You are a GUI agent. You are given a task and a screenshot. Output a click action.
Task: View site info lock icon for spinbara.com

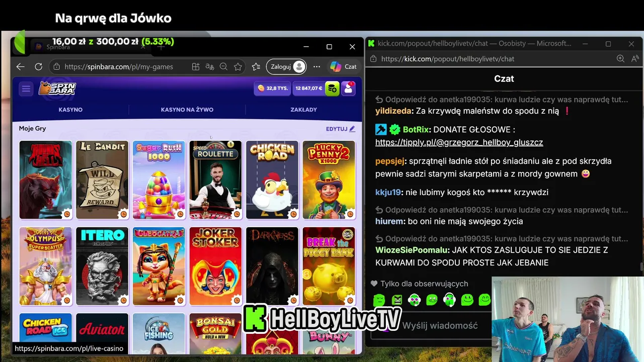(x=57, y=66)
